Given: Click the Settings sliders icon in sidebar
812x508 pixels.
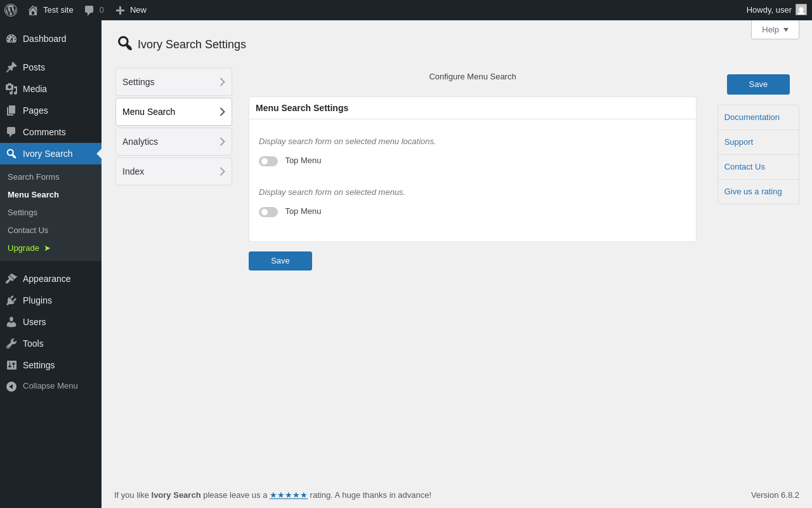Looking at the screenshot, I should coord(11,365).
